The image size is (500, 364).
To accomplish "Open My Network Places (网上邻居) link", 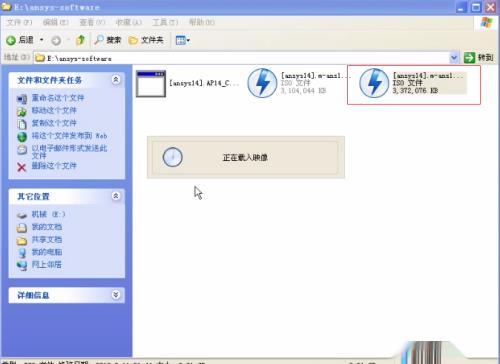I will tap(47, 264).
